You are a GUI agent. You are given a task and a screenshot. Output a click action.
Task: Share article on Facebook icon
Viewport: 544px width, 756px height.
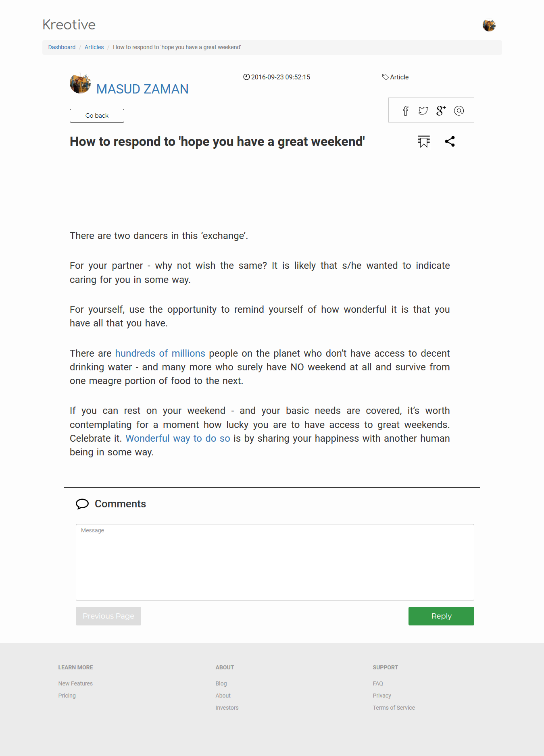click(406, 111)
